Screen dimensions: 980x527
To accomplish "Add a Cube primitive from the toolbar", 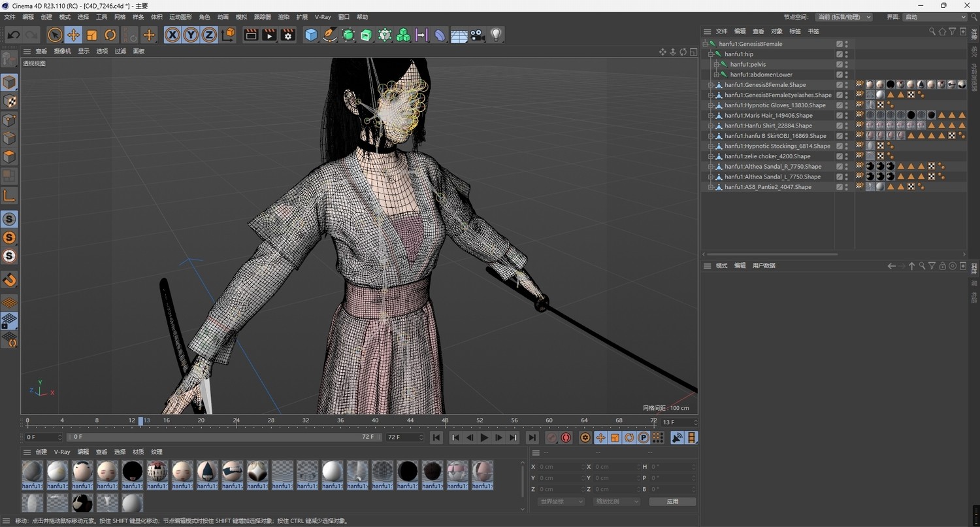I will [310, 35].
